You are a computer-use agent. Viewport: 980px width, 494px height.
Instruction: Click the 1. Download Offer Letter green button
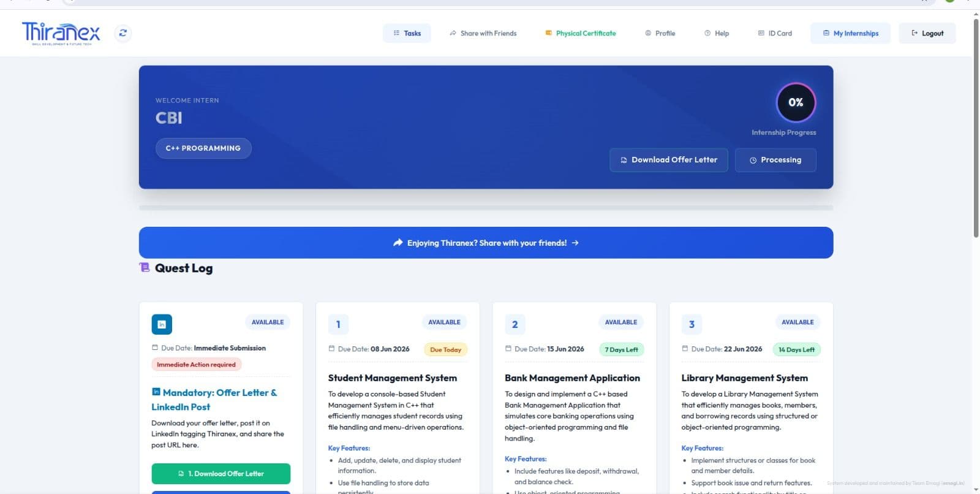coord(221,474)
